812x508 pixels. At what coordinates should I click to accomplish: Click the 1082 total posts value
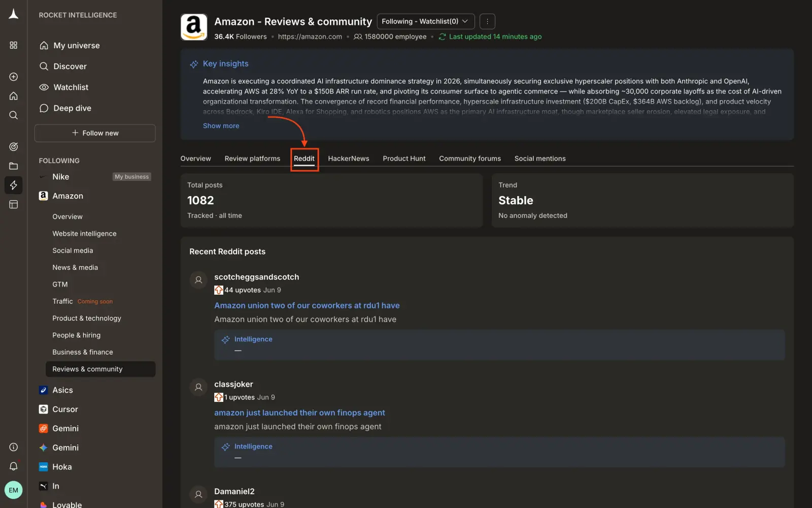tap(200, 200)
